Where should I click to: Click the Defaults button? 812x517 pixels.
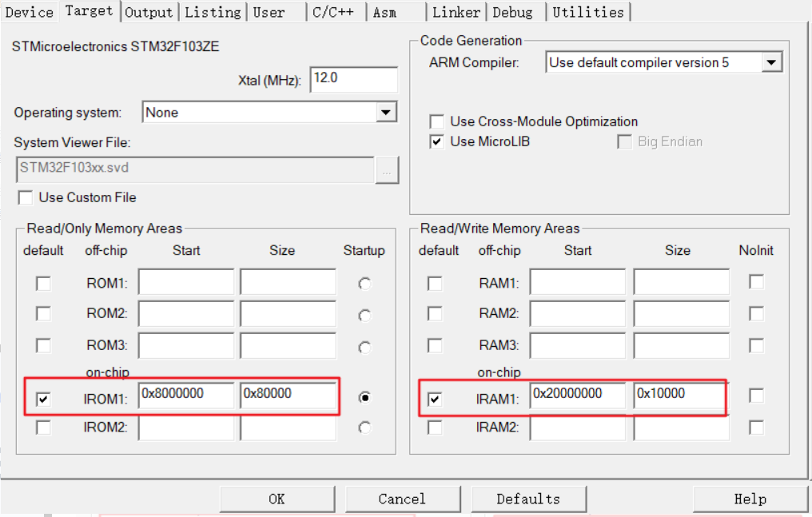(528, 498)
